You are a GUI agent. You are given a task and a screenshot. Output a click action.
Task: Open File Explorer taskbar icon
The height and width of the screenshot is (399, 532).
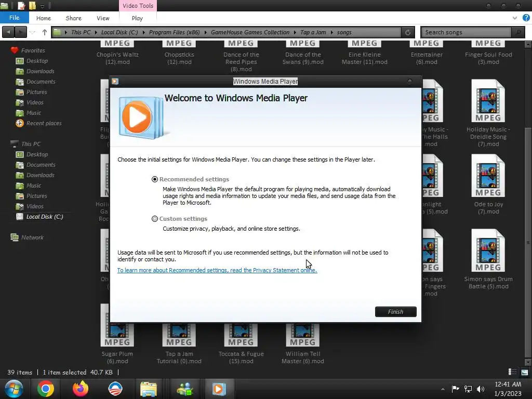(148, 389)
